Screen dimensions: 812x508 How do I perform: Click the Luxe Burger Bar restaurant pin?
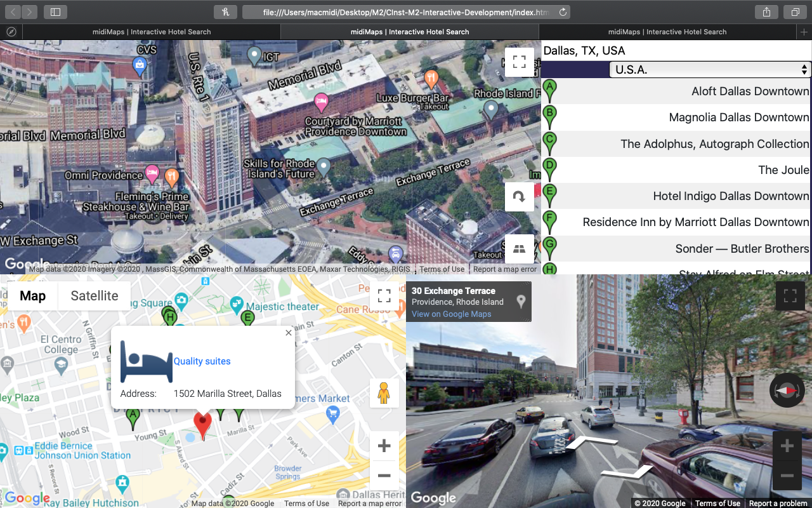click(x=431, y=78)
